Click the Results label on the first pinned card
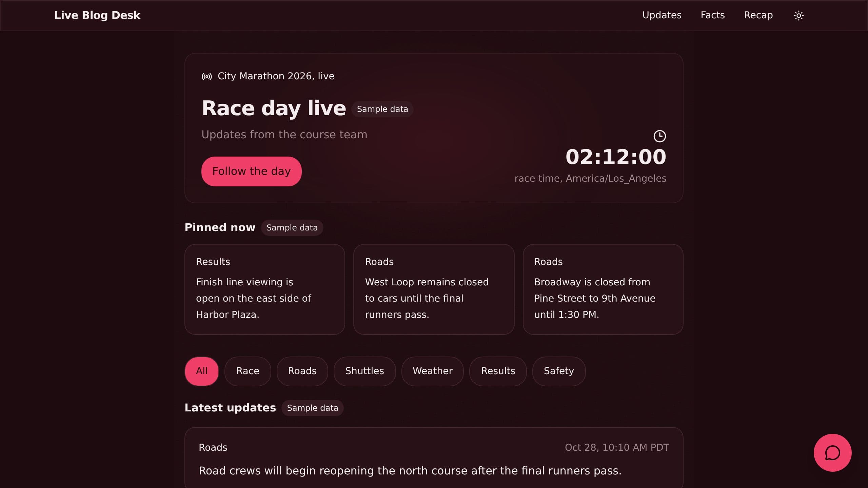This screenshot has width=868, height=488. [x=213, y=262]
